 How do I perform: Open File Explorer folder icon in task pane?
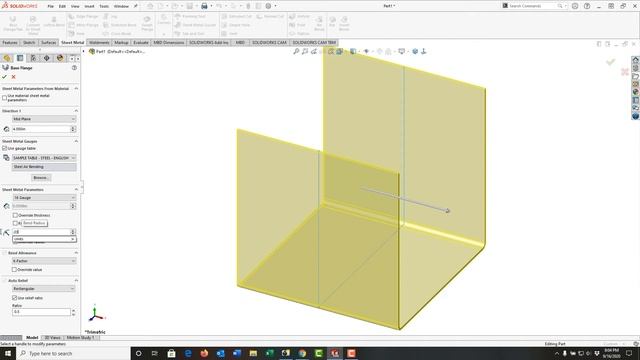pos(636,76)
